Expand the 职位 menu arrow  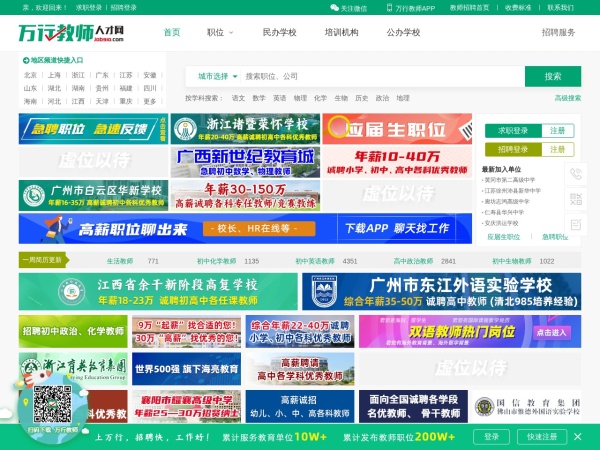231,33
